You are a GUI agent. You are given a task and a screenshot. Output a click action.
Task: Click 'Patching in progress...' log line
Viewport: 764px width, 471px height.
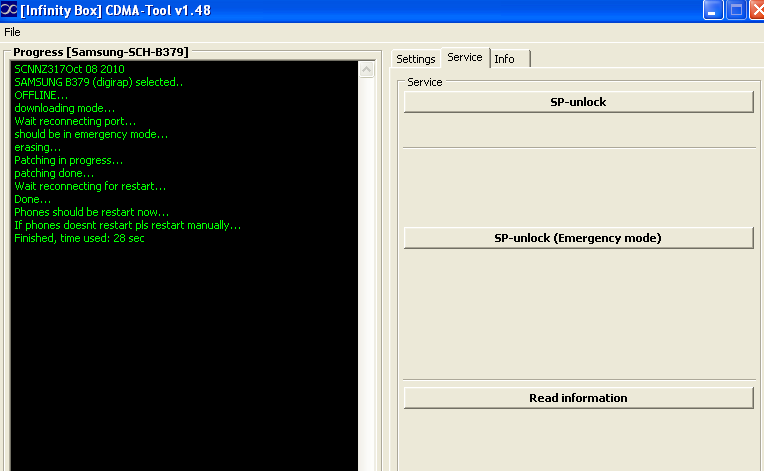point(68,160)
